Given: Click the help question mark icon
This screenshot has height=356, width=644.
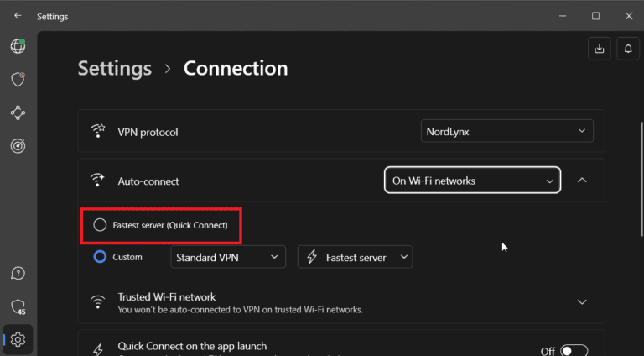Looking at the screenshot, I should [x=18, y=274].
